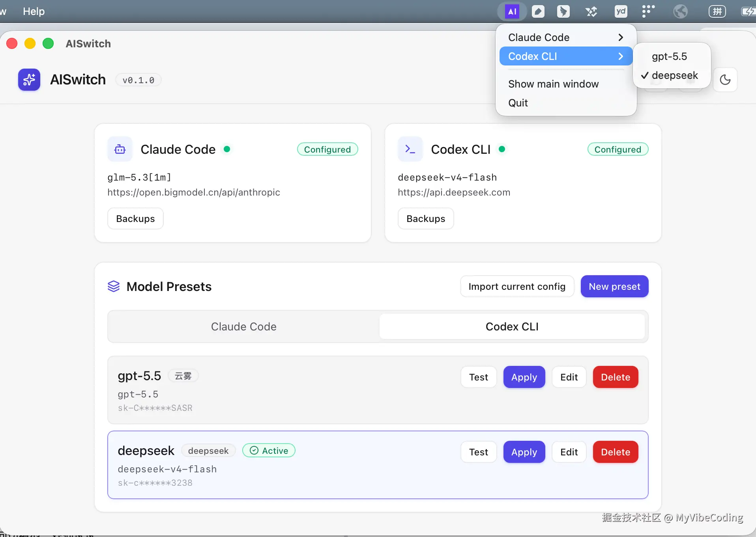Image resolution: width=756 pixels, height=537 pixels.
Task: Click the green status dot next to Claude Code
Action: coord(227,149)
